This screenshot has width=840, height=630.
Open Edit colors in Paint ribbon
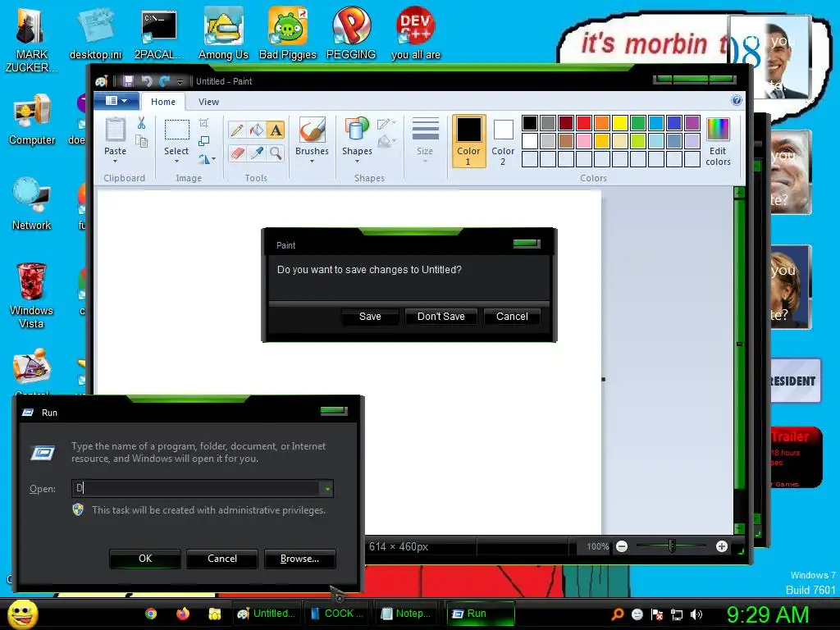coord(718,141)
